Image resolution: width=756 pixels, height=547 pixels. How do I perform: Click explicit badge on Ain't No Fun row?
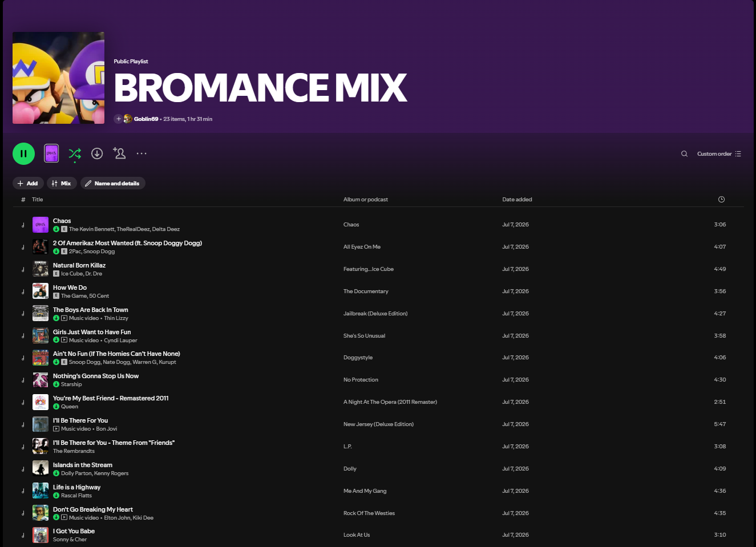(64, 362)
